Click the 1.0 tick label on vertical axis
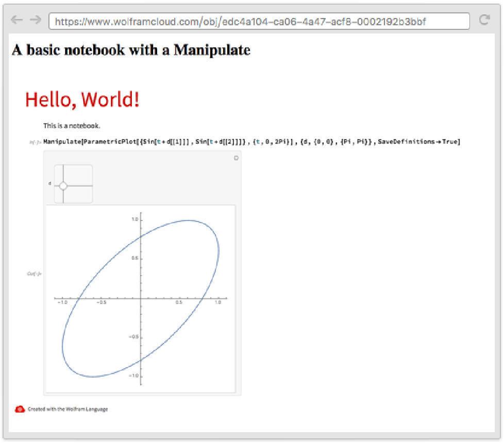The width and height of the screenshot is (504, 443). pos(133,219)
